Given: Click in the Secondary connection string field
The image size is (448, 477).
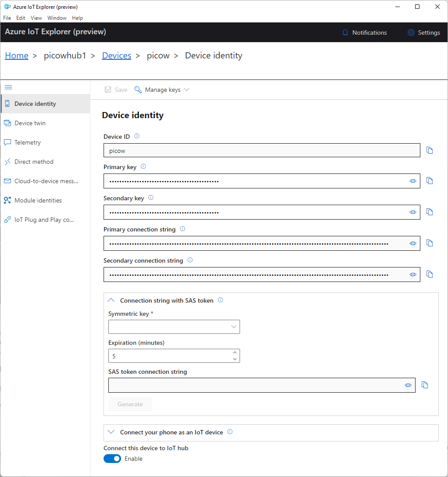Looking at the screenshot, I should tap(262, 275).
